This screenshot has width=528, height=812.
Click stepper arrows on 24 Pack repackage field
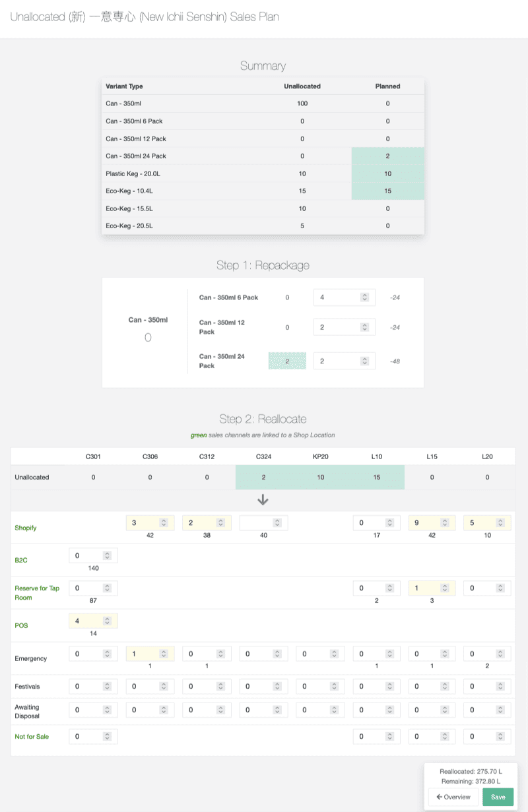coord(364,361)
